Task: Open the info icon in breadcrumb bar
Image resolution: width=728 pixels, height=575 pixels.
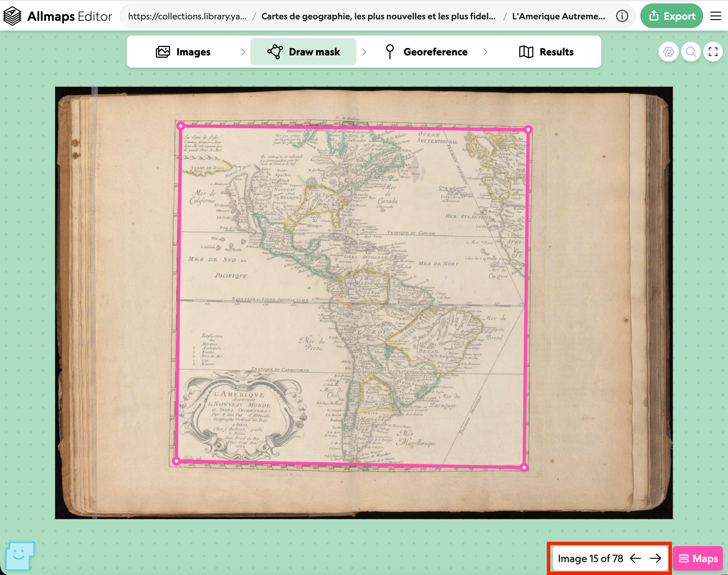Action: (622, 16)
